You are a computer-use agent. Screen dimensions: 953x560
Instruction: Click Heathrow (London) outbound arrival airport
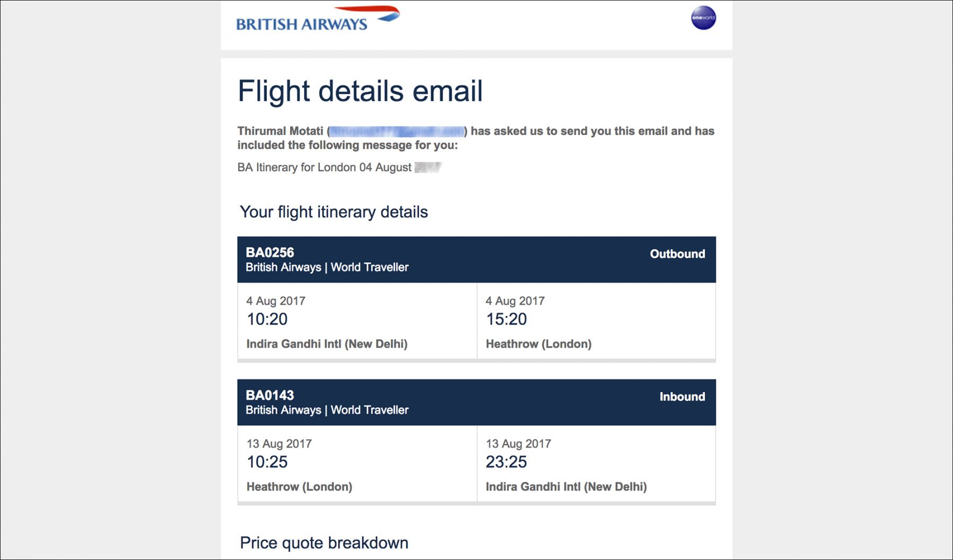[x=538, y=344]
